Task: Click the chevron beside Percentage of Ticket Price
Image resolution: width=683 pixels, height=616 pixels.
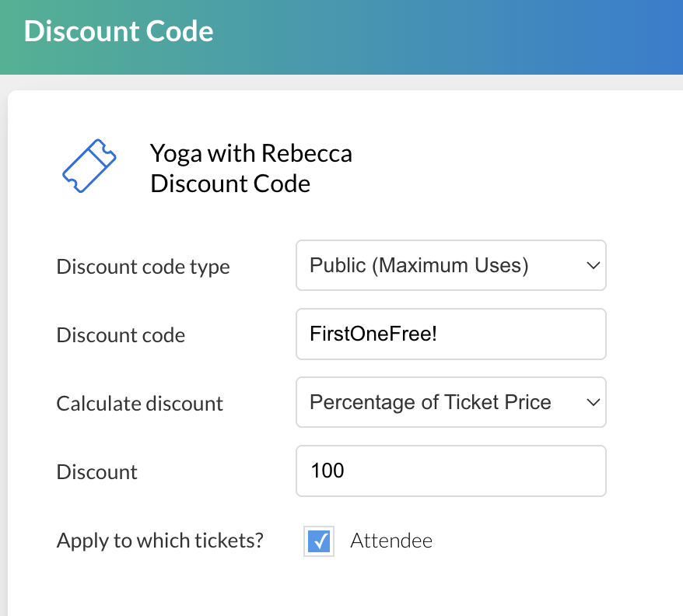Action: pyautogui.click(x=594, y=403)
